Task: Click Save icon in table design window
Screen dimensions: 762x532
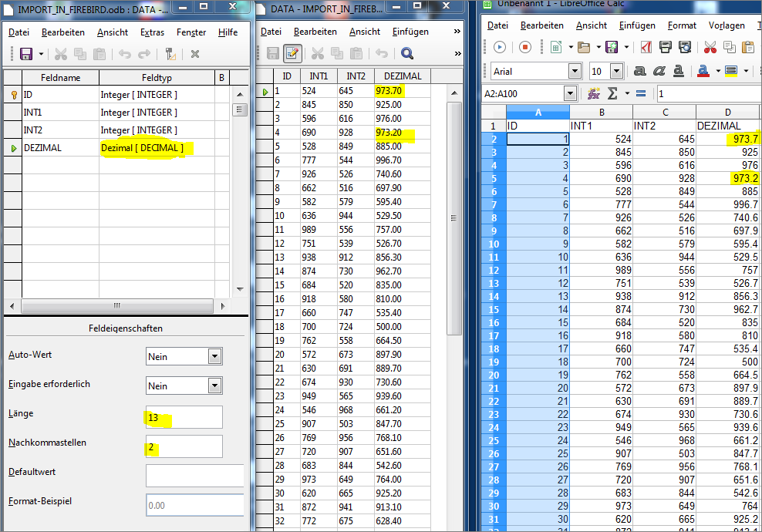Action: 25,54
